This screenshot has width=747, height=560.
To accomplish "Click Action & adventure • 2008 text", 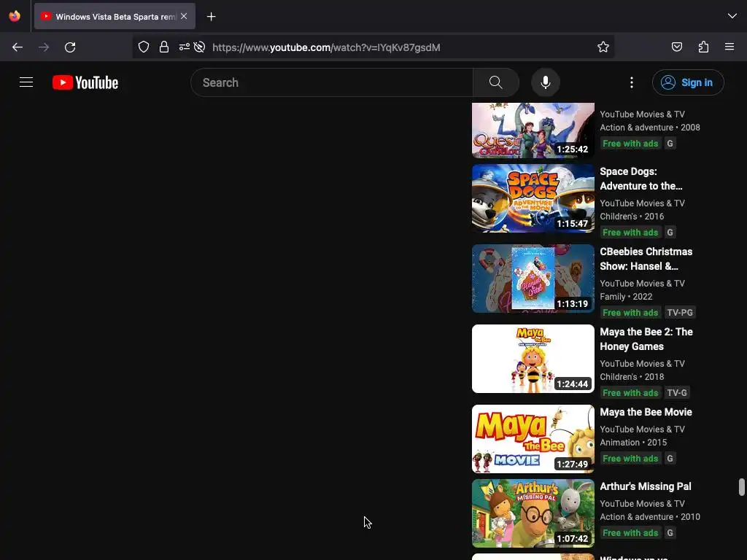I will (650, 127).
